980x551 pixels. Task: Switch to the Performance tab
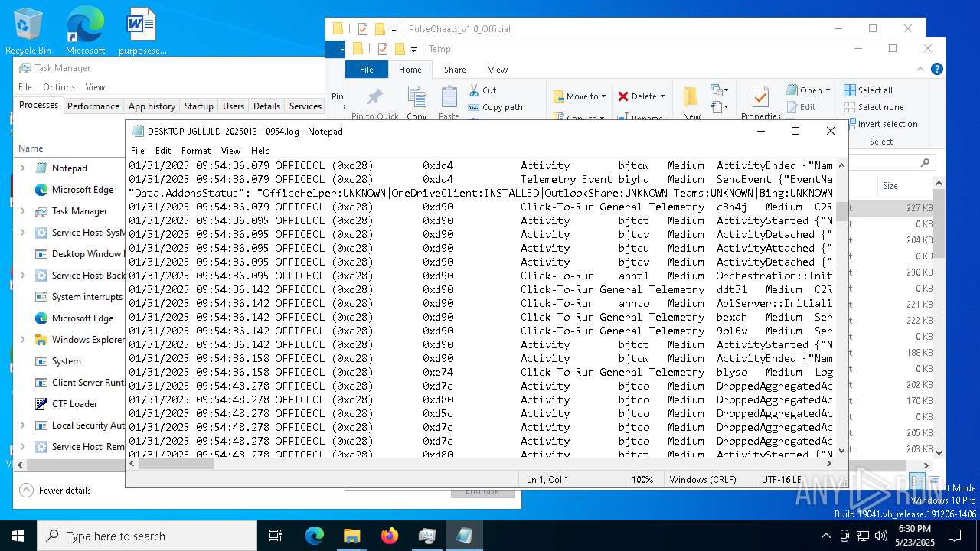93,106
